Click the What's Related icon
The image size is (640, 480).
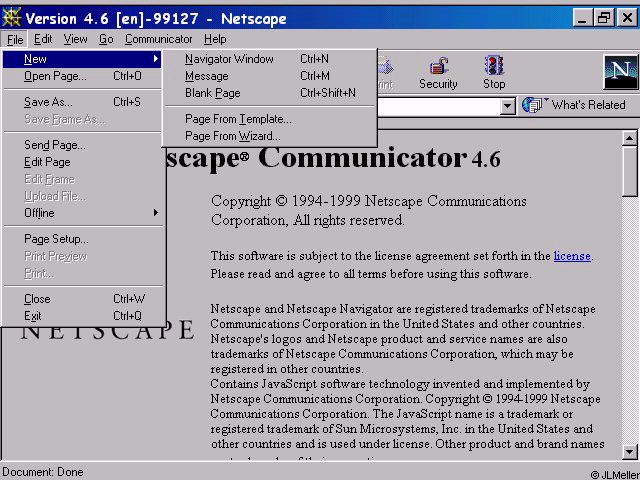533,105
